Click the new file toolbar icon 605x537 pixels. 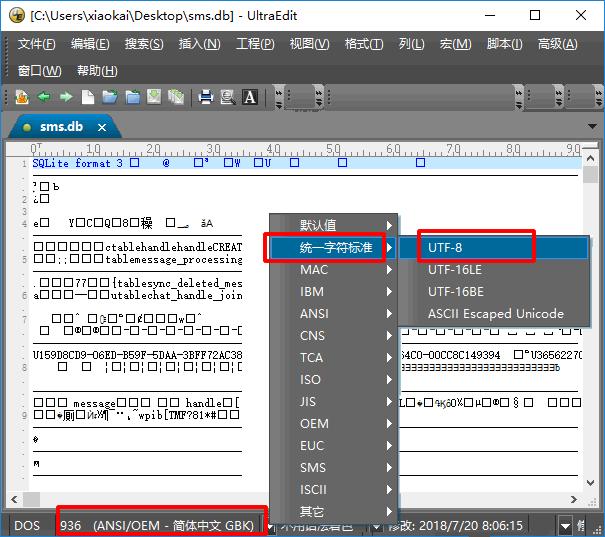pos(88,97)
